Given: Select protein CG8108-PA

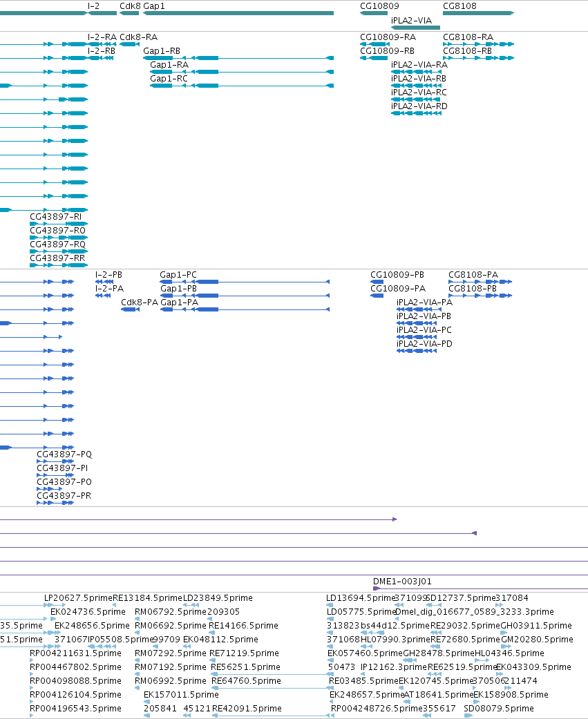Looking at the screenshot, I should point(473,275).
